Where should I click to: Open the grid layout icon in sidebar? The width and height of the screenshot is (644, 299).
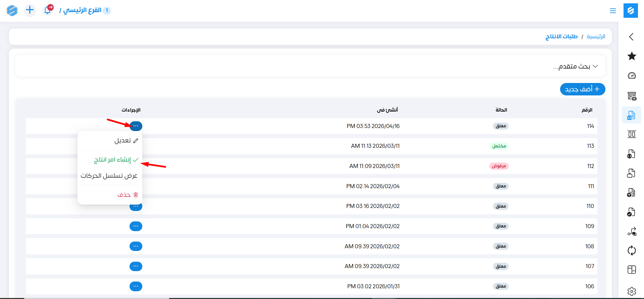click(632, 270)
